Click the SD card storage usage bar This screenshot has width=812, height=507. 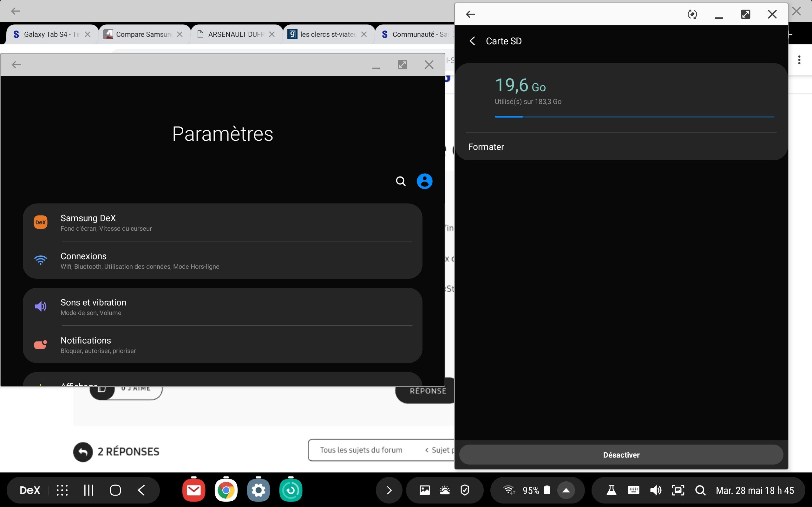634,116
